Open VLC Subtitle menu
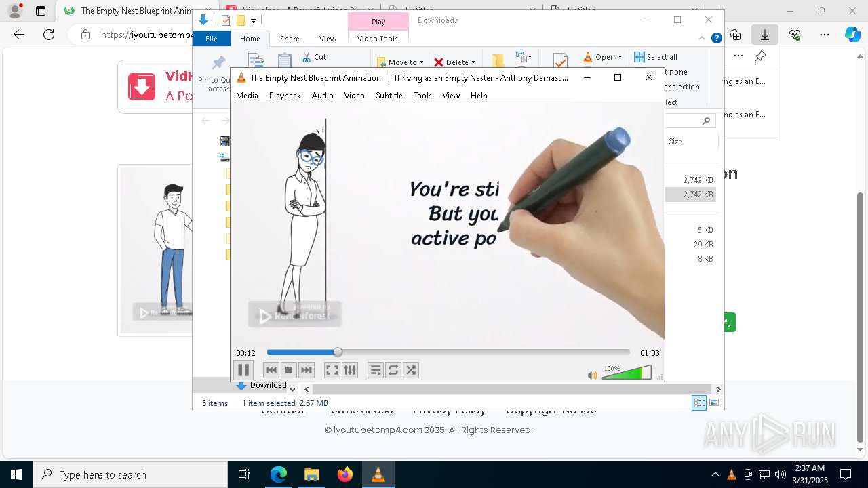This screenshot has width=868, height=488. pos(389,96)
